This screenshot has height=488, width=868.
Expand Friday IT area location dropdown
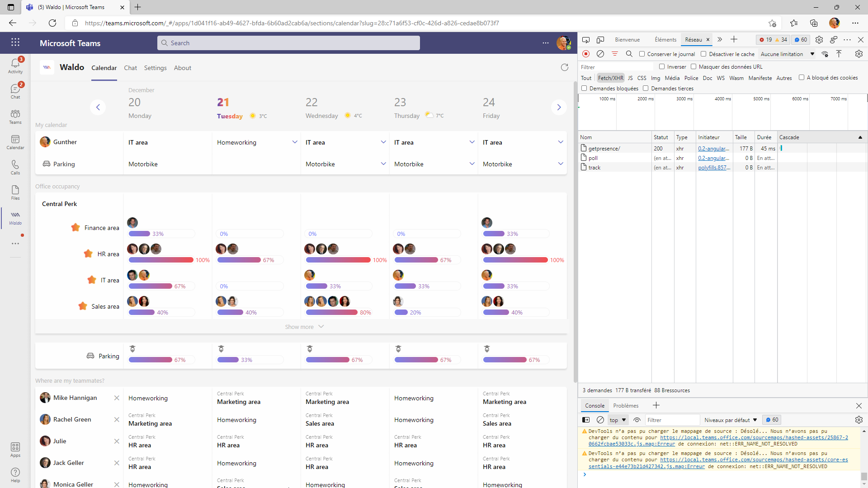coord(561,142)
